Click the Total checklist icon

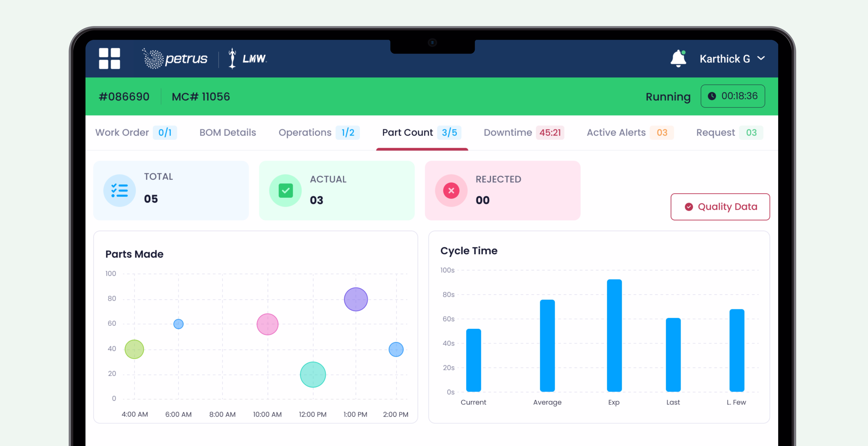click(119, 191)
